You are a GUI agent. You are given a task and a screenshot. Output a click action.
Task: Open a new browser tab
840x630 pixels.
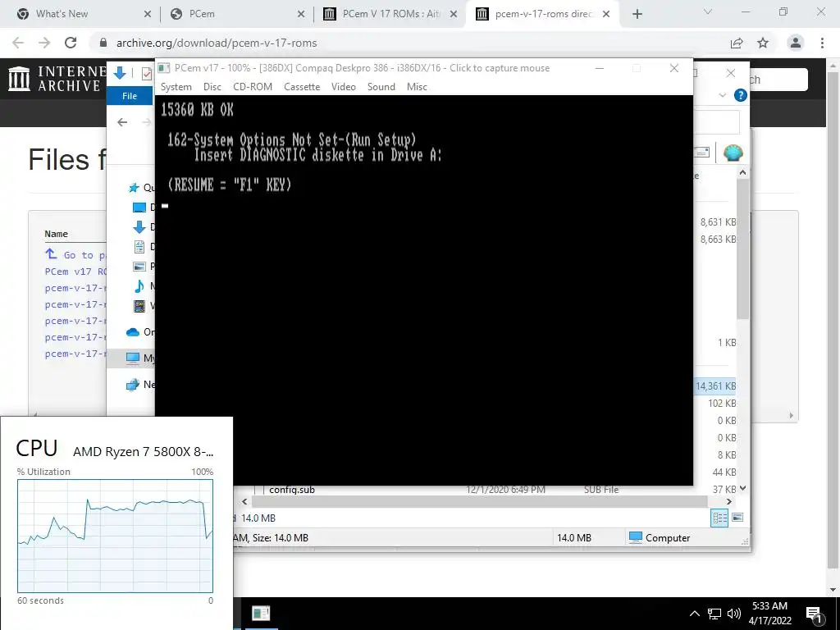[x=637, y=15]
